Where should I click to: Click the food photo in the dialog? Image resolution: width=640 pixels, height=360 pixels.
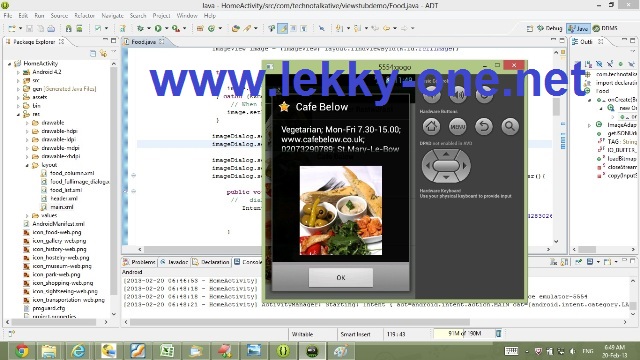tap(341, 211)
